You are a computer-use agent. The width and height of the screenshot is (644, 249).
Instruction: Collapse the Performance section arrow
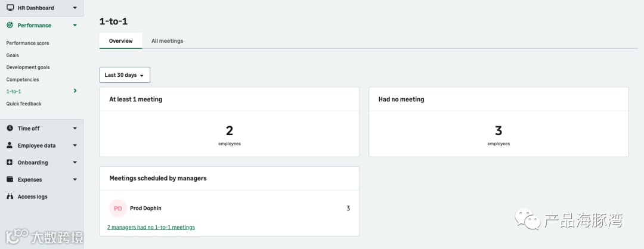point(75,26)
